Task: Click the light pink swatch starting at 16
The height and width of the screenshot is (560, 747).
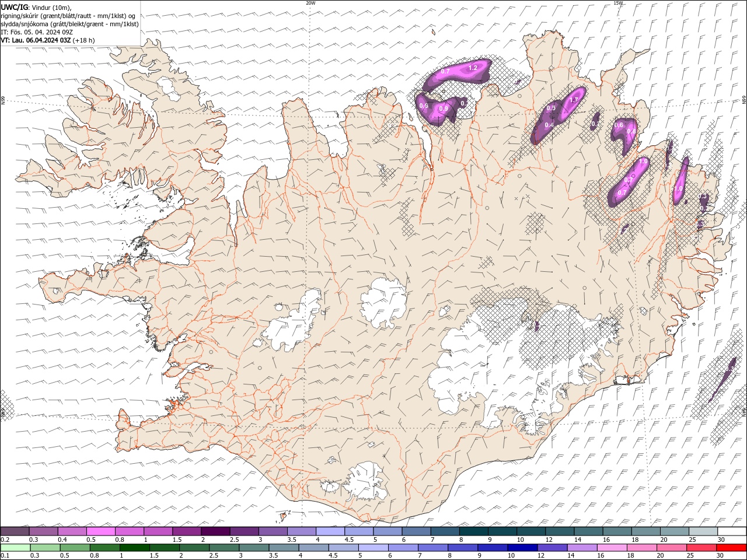Action: (x=612, y=548)
